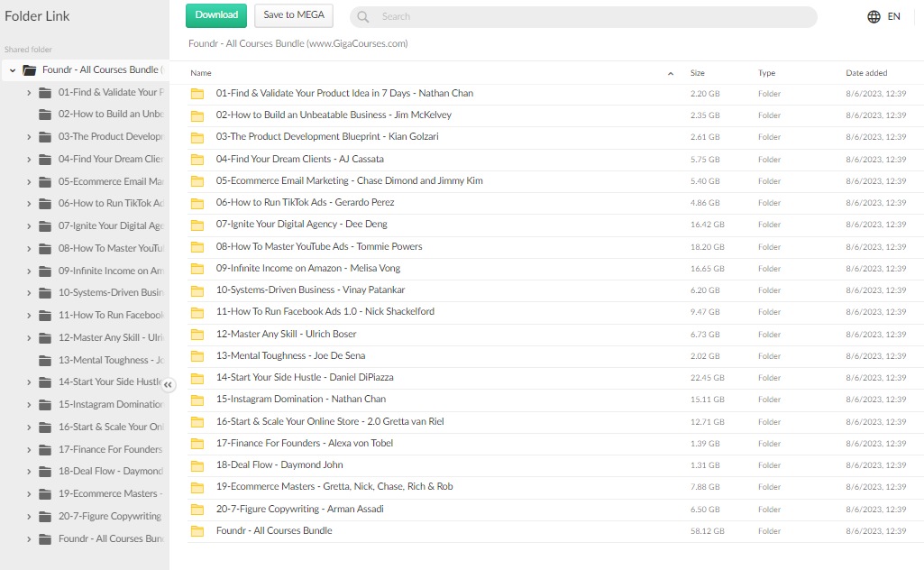This screenshot has height=570, width=924.
Task: Click the folder icon for 01-Find & Validate row
Action: click(197, 94)
